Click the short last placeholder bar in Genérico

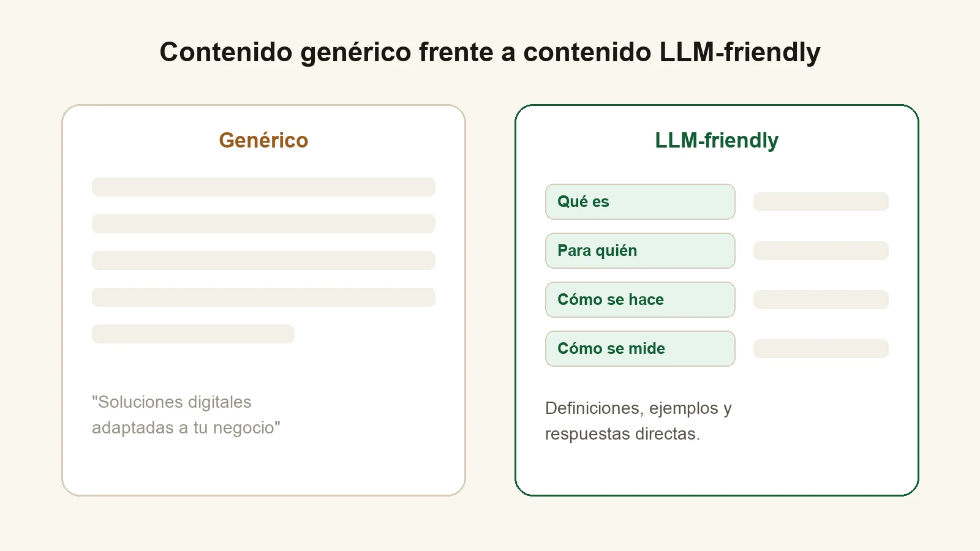(x=193, y=334)
